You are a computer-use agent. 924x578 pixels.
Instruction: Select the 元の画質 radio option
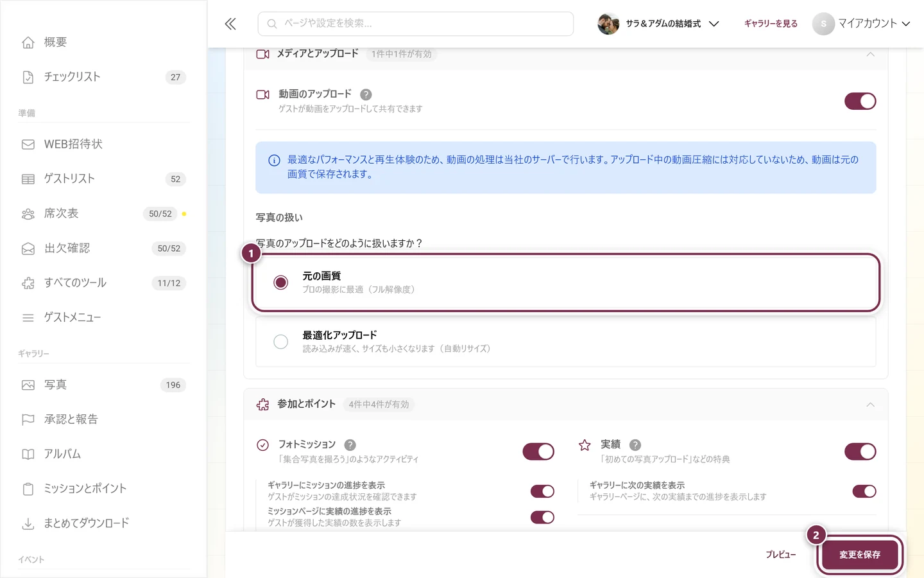click(280, 283)
